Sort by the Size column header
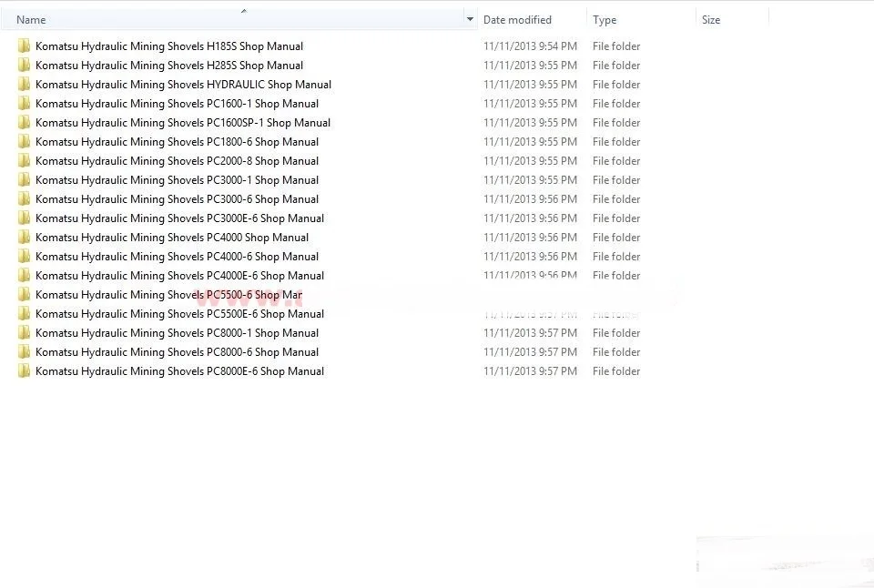Screen dimensions: 874x588 711,20
